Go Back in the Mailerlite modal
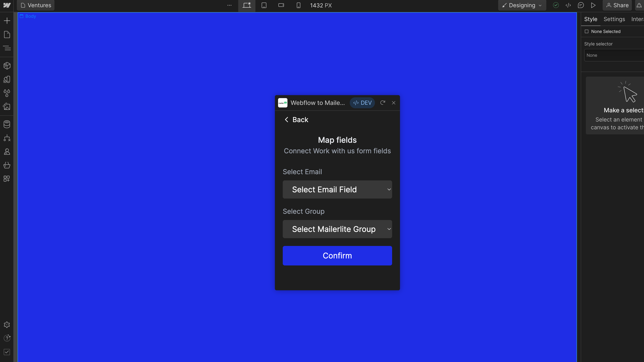The image size is (644, 362). point(296,119)
